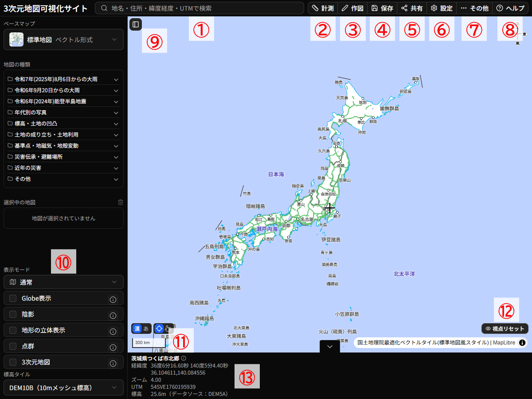The height and width of the screenshot is (399, 532).
Task: Expand the 土地の成り立ち・土地利用 folder
Action: (x=63, y=135)
